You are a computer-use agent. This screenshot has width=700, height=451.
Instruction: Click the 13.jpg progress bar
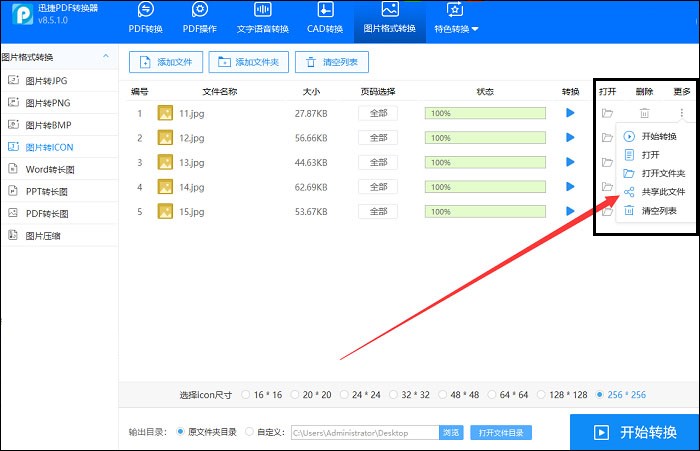(485, 163)
